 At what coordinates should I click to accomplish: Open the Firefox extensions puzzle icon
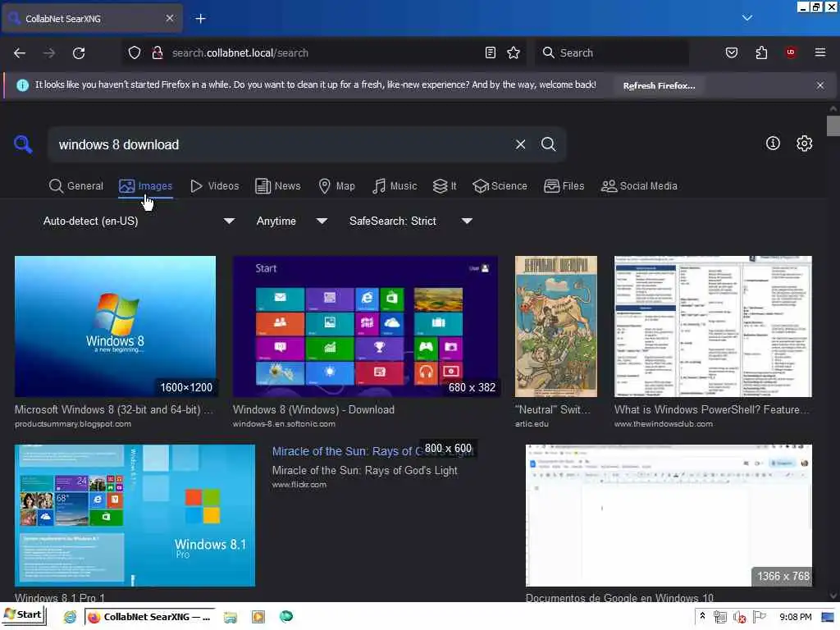[761, 52]
